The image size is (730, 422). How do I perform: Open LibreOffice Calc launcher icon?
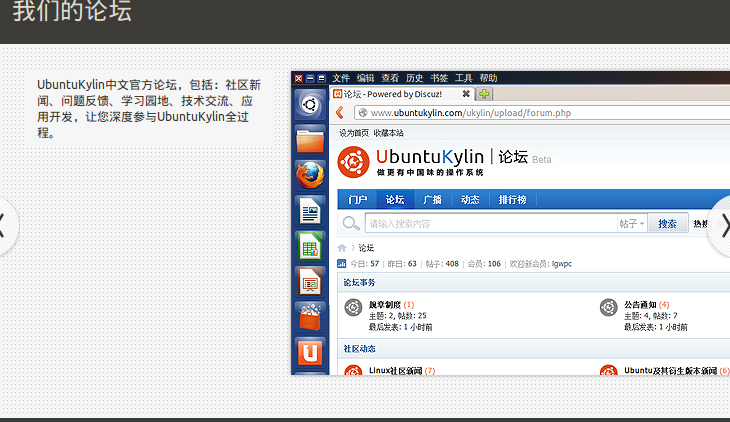tap(310, 246)
